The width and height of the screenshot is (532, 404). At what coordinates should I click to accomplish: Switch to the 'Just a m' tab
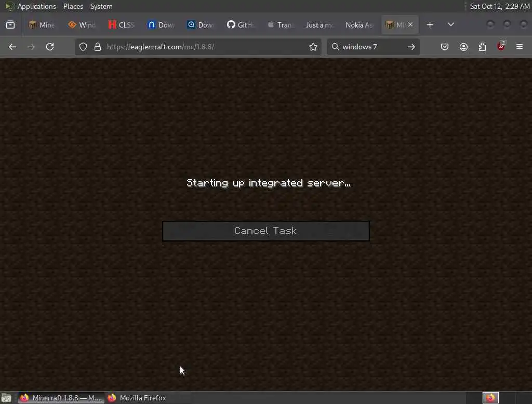(x=320, y=25)
